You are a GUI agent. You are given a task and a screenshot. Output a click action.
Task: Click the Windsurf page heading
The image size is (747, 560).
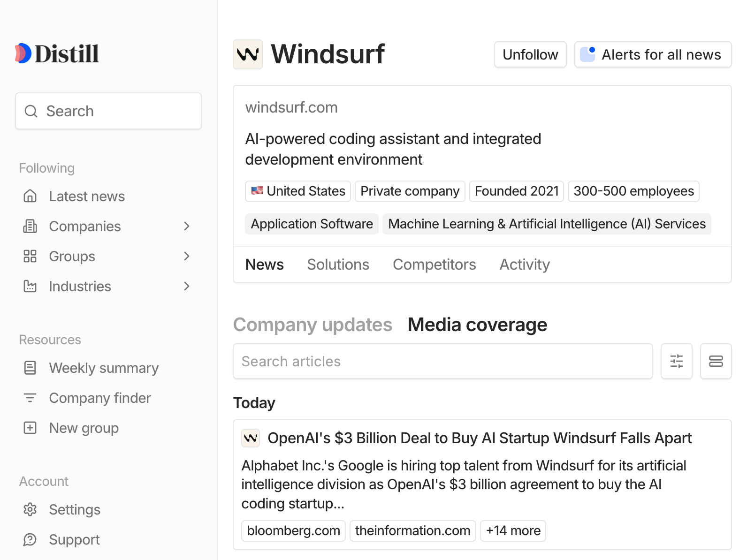pyautogui.click(x=328, y=54)
